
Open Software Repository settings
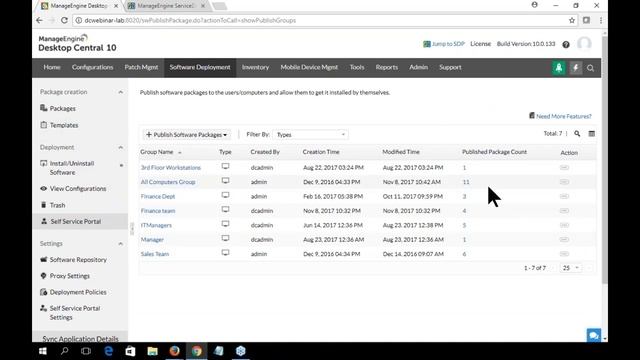[78, 260]
